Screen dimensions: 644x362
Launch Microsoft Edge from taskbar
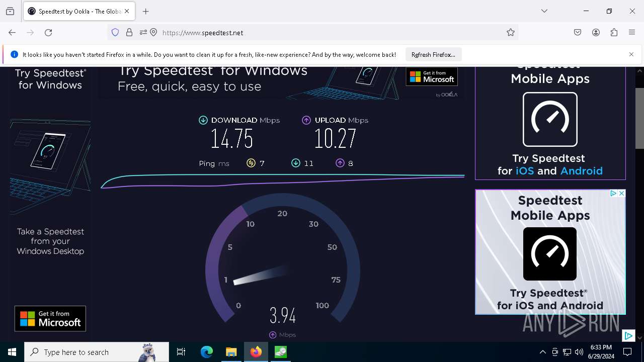point(206,352)
